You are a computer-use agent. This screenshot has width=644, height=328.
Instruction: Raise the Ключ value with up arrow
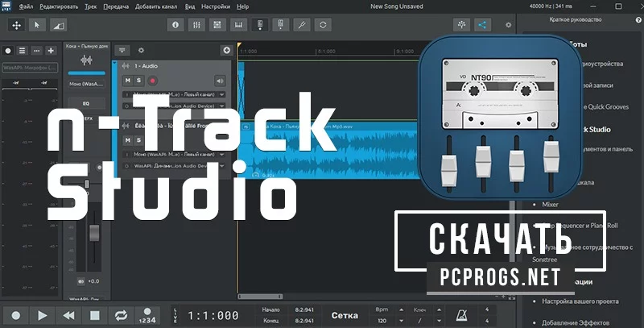tap(439, 310)
